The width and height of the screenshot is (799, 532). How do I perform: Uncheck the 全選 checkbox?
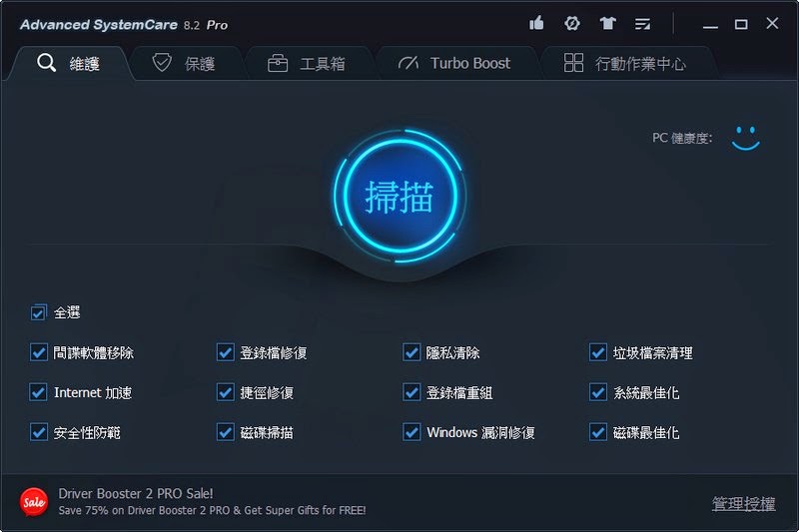pos(38,312)
